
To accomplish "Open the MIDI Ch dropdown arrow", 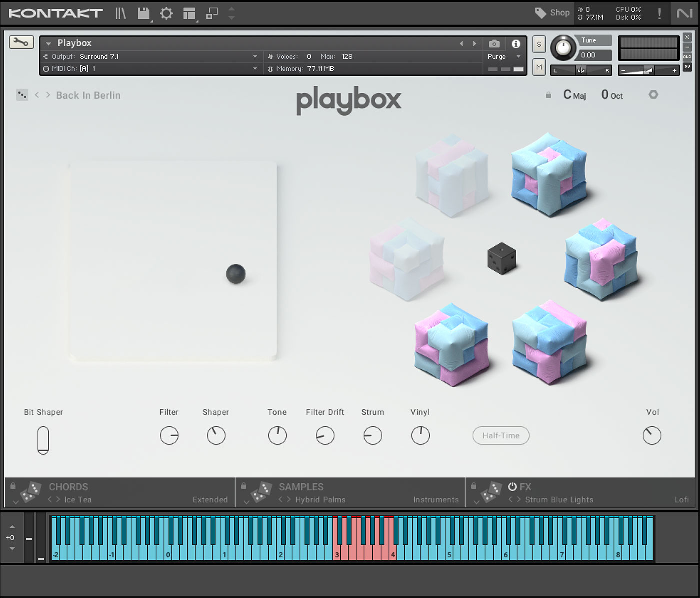I will [255, 69].
